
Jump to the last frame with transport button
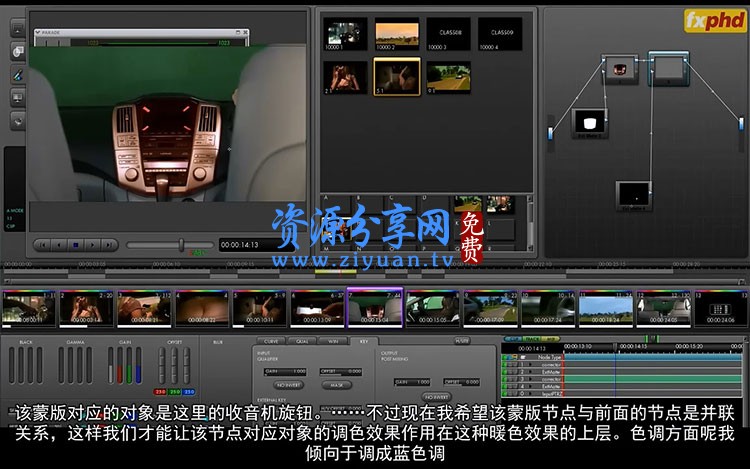pos(109,245)
